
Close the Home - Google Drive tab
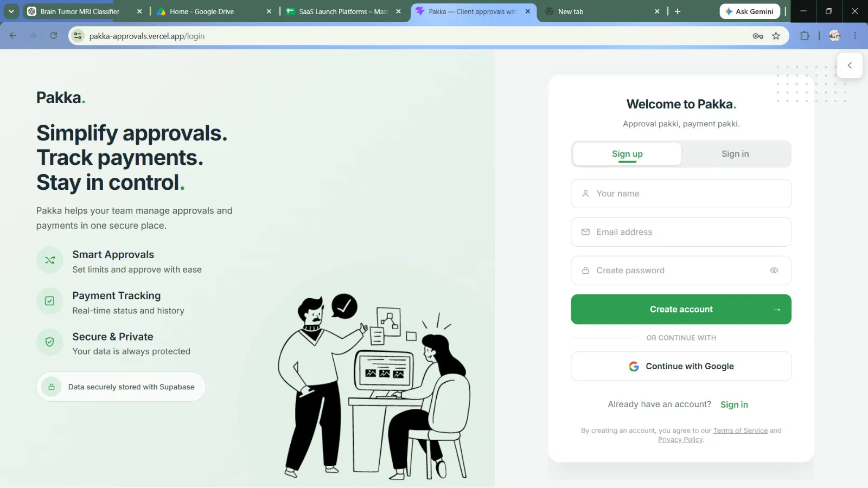269,11
